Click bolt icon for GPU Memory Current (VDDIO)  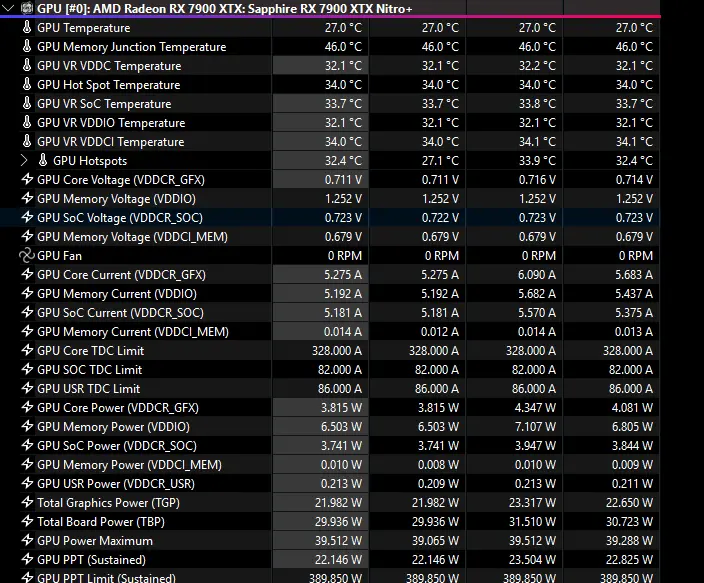coord(27,293)
